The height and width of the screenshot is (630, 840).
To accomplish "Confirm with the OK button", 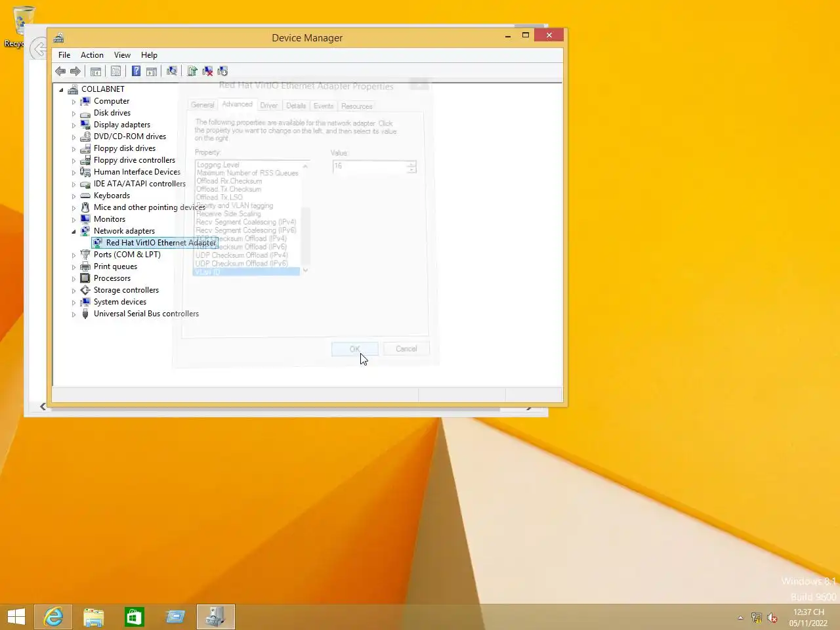I will click(x=354, y=349).
